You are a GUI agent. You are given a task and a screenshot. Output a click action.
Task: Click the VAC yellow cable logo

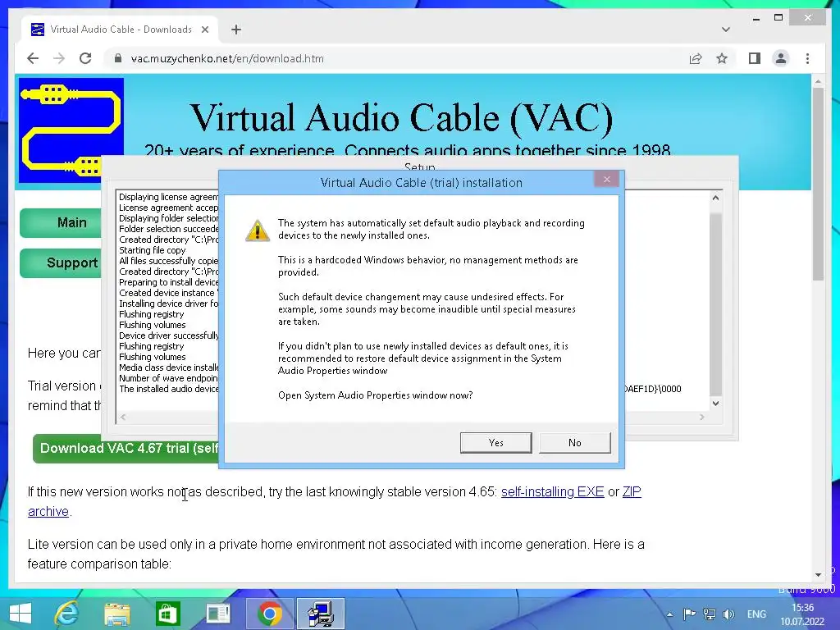[71, 130]
